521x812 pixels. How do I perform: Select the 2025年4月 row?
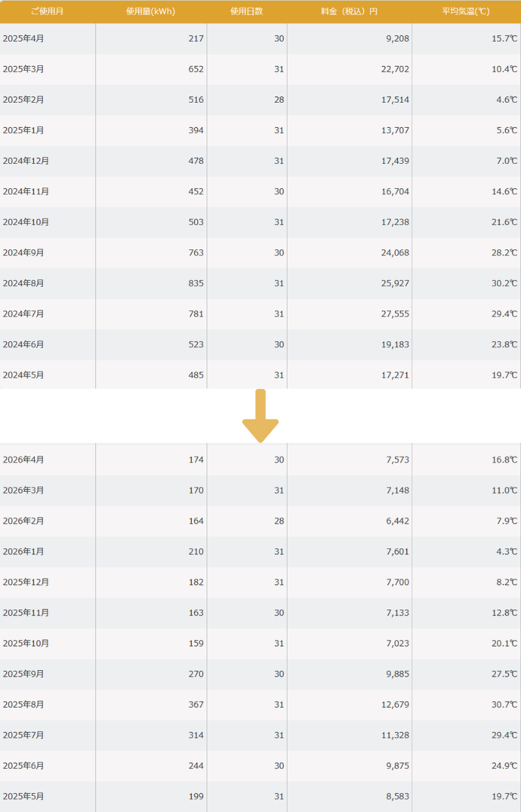point(260,38)
